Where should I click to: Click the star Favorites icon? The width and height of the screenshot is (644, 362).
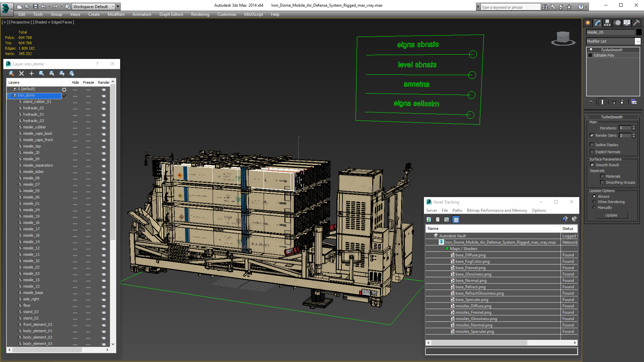[x=569, y=7]
